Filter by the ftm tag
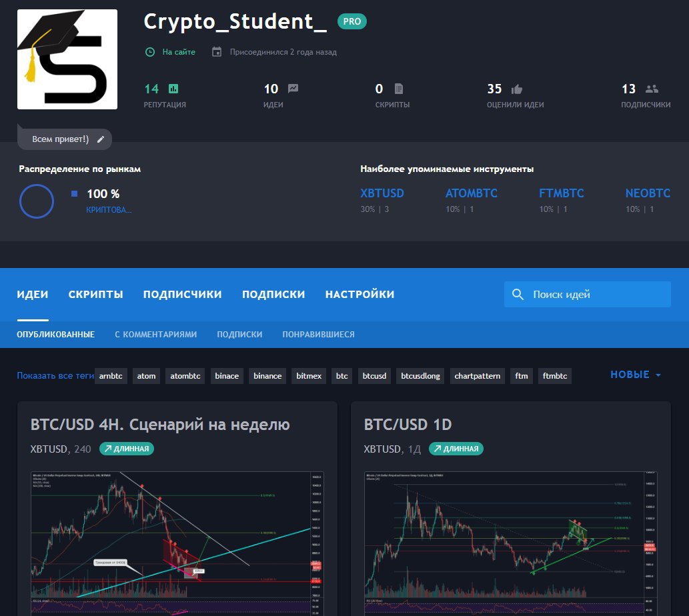Screen dimensions: 689x616 [x=522, y=376]
